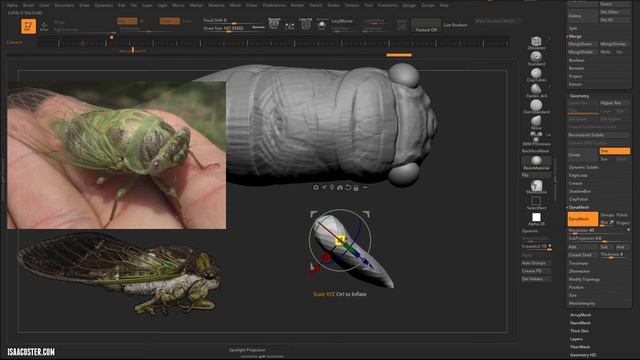Screen dimensions: 640x360
Task: Toggle the gizmo lock icon
Action: click(x=356, y=187)
